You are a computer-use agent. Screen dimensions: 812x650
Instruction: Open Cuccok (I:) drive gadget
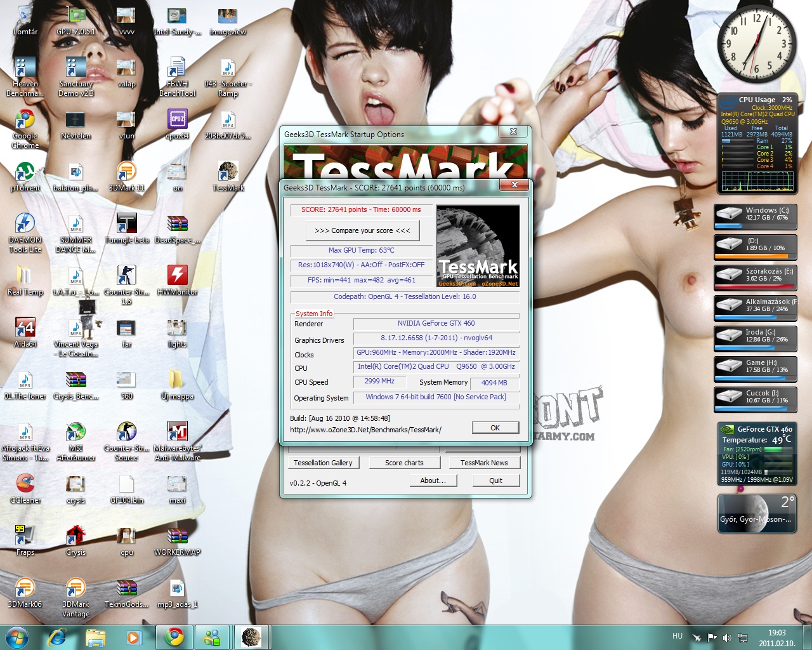(756, 399)
